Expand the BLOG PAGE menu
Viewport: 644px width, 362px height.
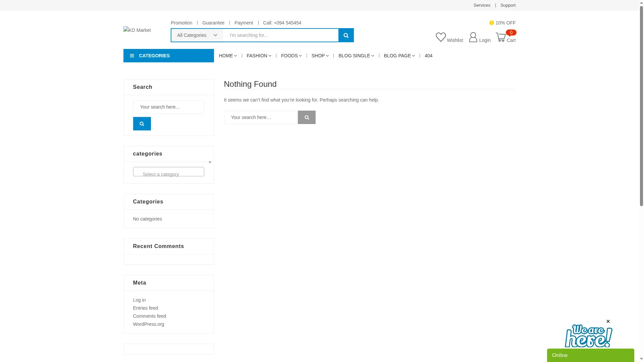pyautogui.click(x=399, y=56)
